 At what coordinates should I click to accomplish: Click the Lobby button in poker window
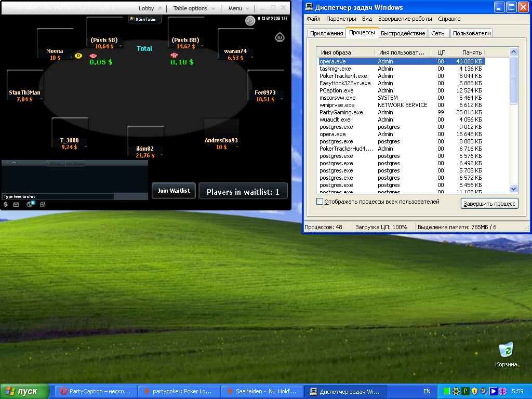pyautogui.click(x=150, y=8)
